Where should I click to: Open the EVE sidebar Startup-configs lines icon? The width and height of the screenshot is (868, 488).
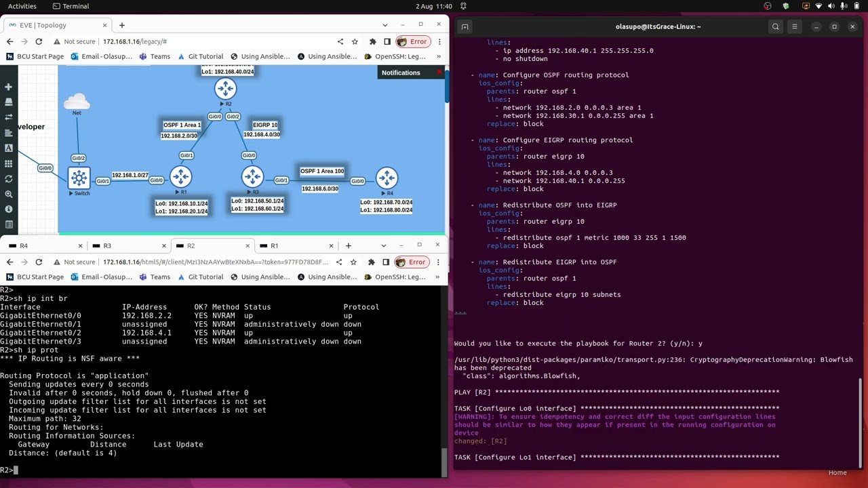click(x=8, y=133)
